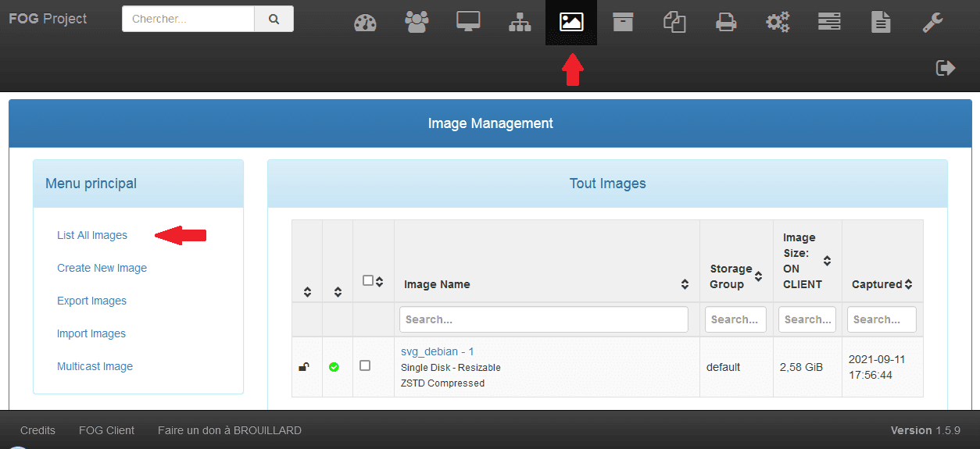Open the Snapins copy icon
The height and width of the screenshot is (449, 980).
click(674, 23)
